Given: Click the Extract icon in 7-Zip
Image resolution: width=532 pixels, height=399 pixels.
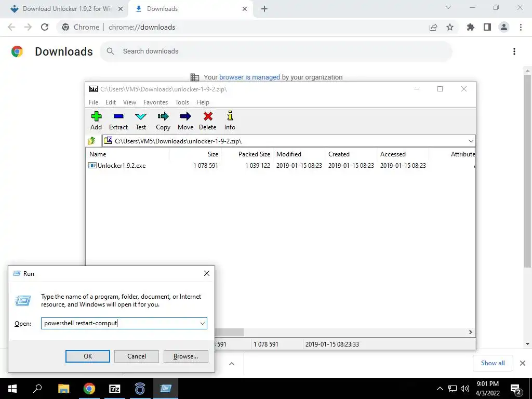Looking at the screenshot, I should [118, 116].
